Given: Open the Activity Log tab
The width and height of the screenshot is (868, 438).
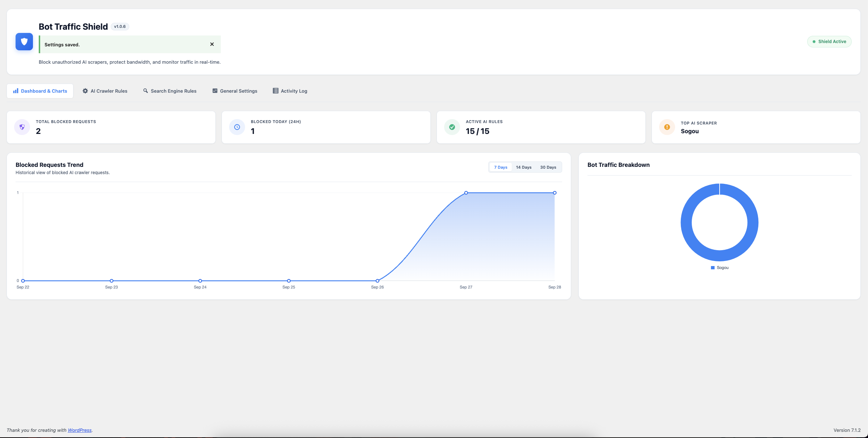Looking at the screenshot, I should click(290, 91).
